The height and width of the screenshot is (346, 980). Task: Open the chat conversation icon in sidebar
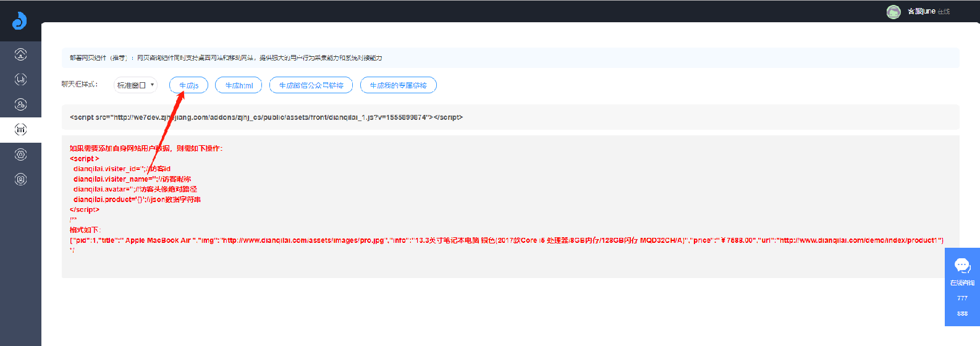pyautogui.click(x=20, y=79)
